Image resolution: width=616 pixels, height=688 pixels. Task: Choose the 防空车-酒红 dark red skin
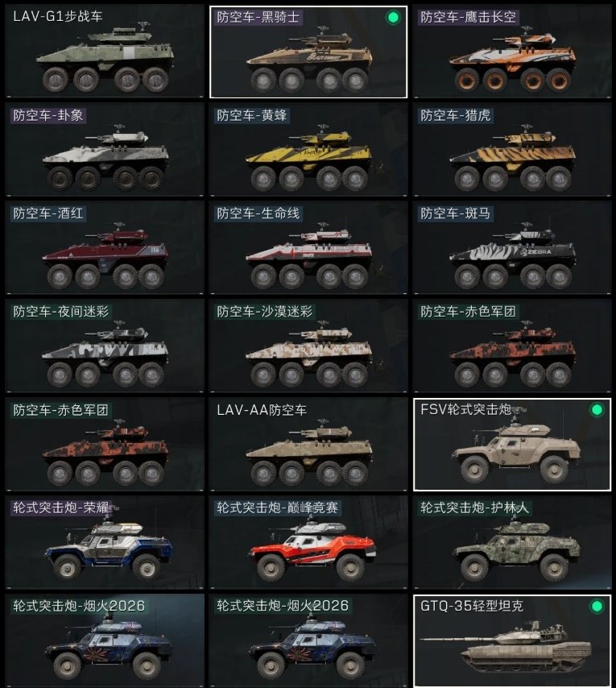105,248
